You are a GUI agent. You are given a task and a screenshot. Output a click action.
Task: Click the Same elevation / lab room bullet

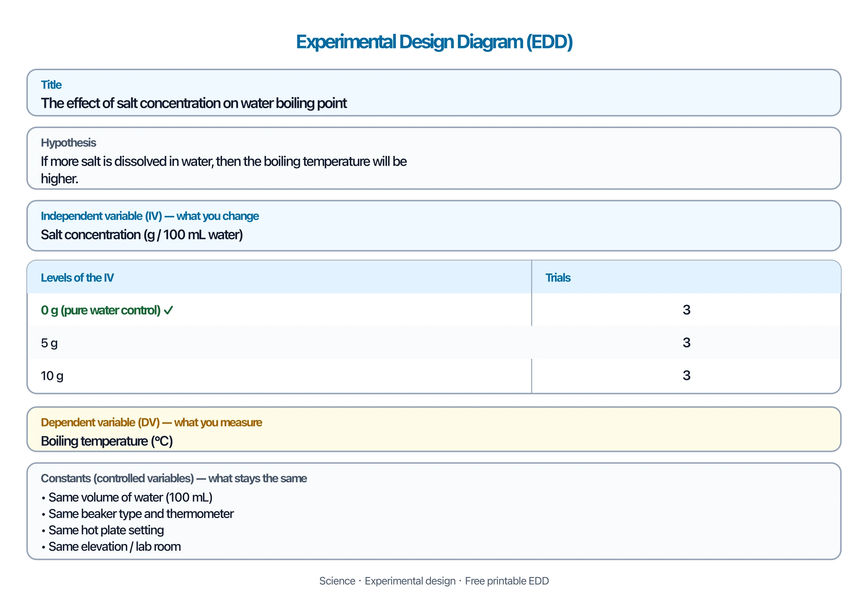(111, 547)
